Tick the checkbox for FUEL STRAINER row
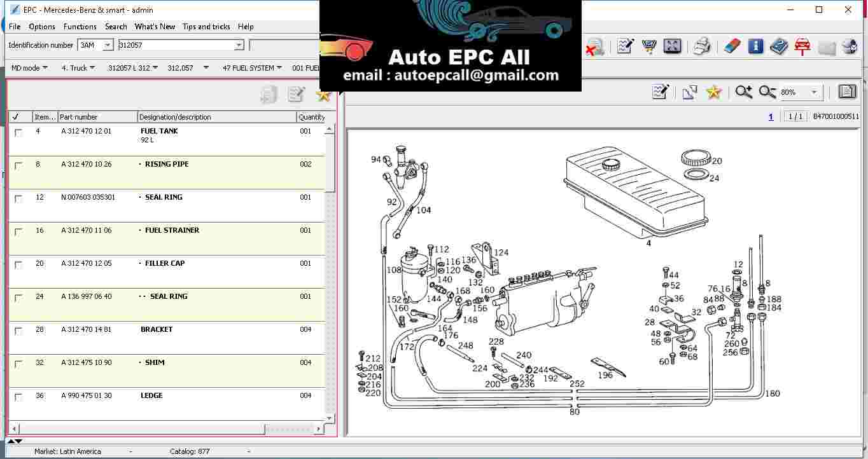This screenshot has height=459, width=868. point(18,232)
